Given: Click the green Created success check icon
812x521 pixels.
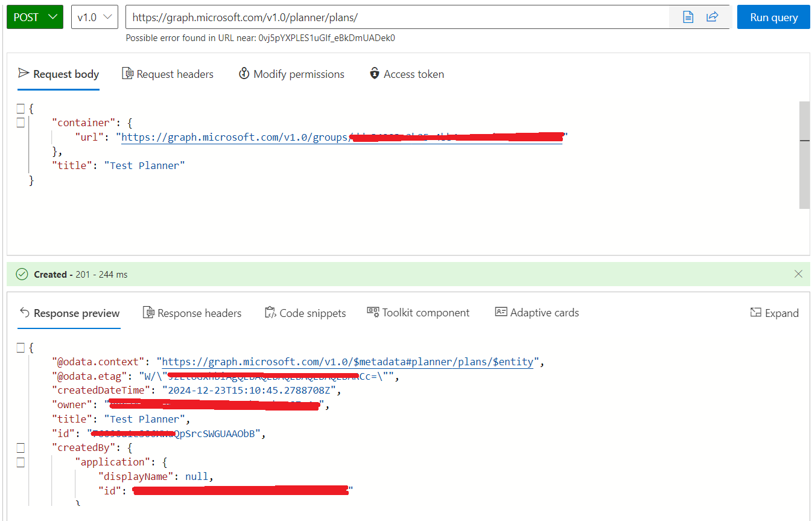Looking at the screenshot, I should pyautogui.click(x=22, y=274).
